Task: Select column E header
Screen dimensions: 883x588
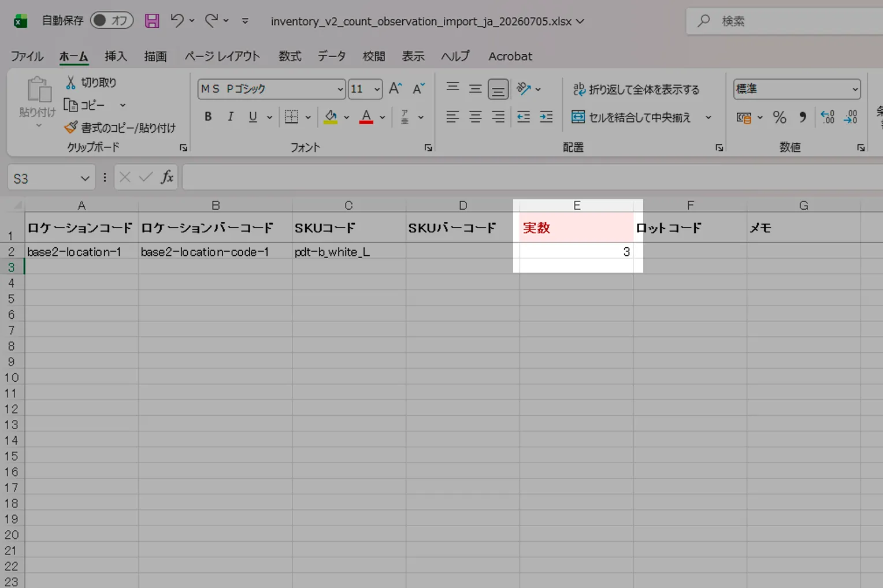Action: (577, 206)
